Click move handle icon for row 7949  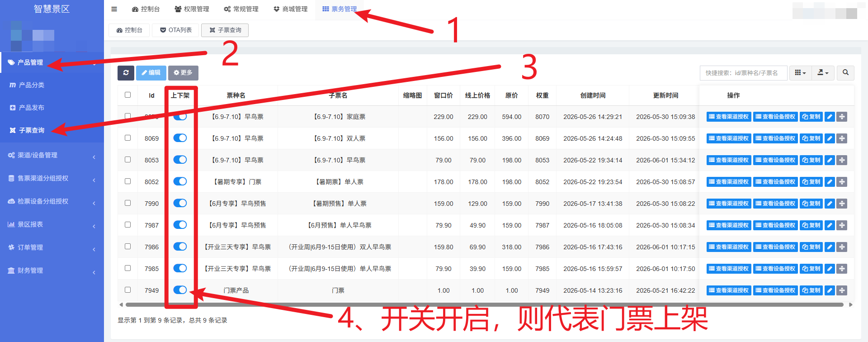point(842,290)
